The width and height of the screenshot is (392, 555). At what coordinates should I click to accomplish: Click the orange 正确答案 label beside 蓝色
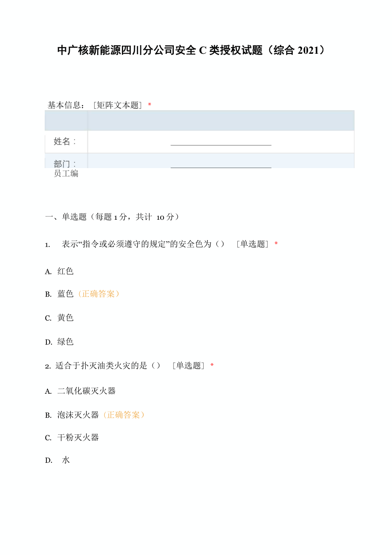(98, 294)
